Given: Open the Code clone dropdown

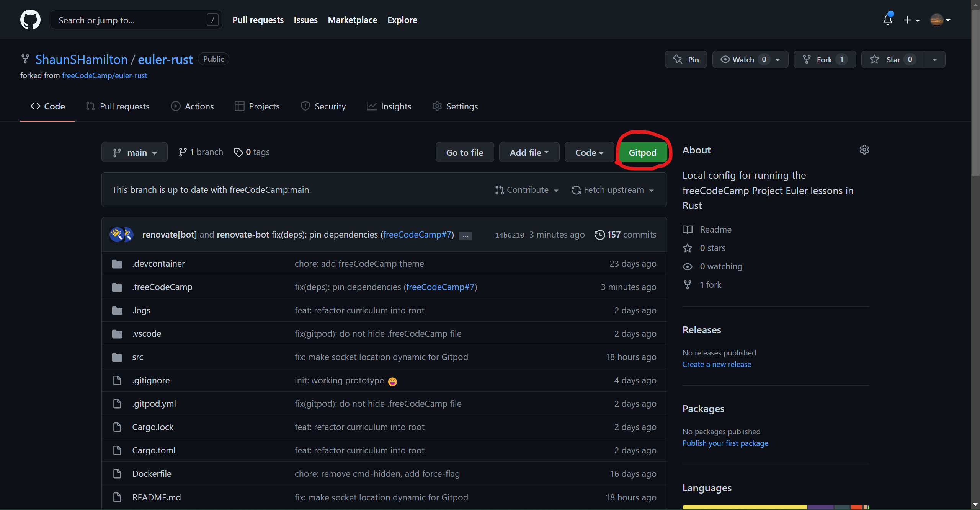Looking at the screenshot, I should coord(589,152).
